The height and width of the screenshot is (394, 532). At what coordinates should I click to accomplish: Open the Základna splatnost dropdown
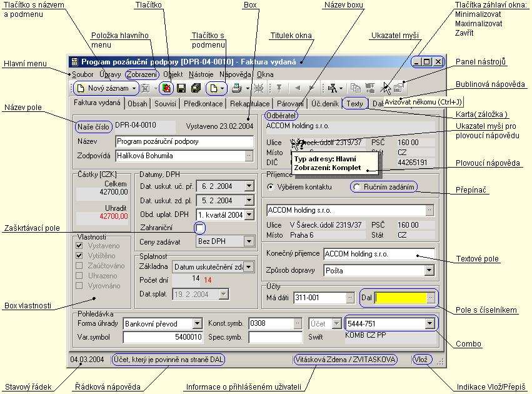pyautogui.click(x=249, y=267)
